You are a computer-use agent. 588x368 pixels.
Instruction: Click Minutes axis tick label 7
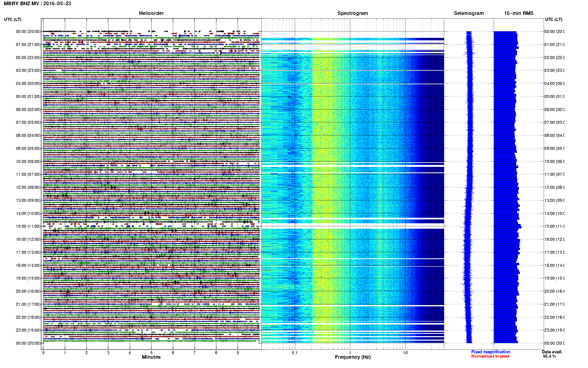click(x=195, y=353)
